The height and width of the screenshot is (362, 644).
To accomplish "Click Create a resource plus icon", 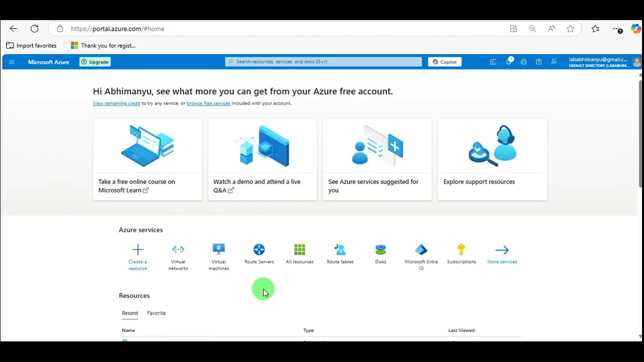I will coord(138,249).
